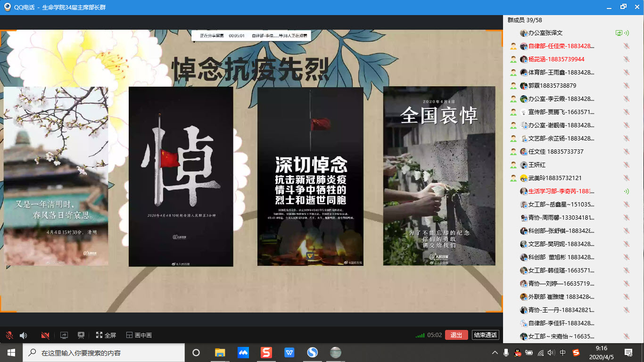Open WPS Office from the taskbar
The height and width of the screenshot is (362, 644).
pyautogui.click(x=289, y=353)
